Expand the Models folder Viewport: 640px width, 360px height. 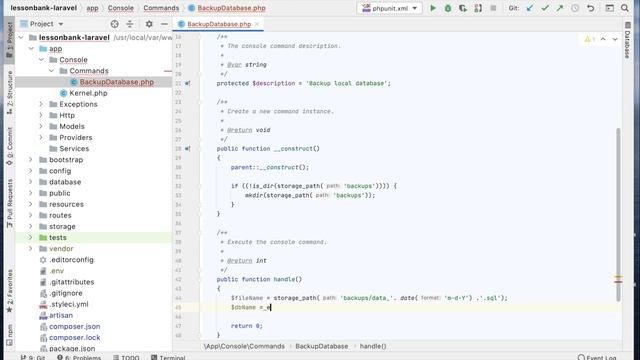pos(41,126)
